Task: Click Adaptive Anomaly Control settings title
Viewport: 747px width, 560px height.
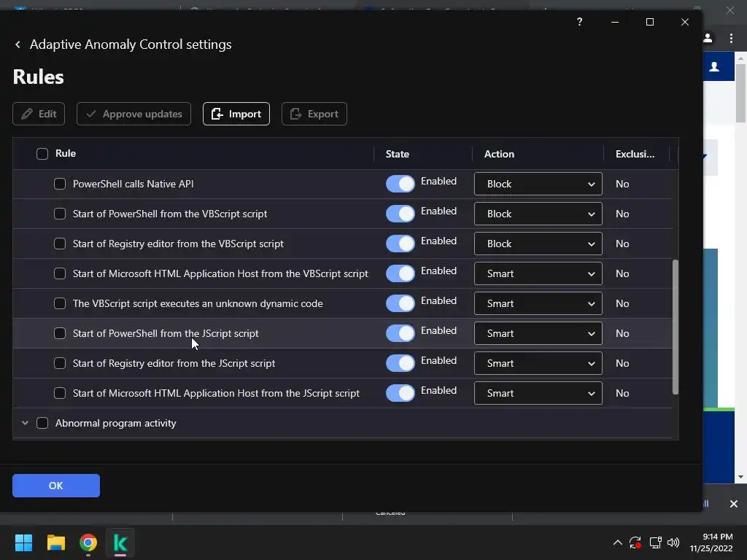Action: (131, 44)
